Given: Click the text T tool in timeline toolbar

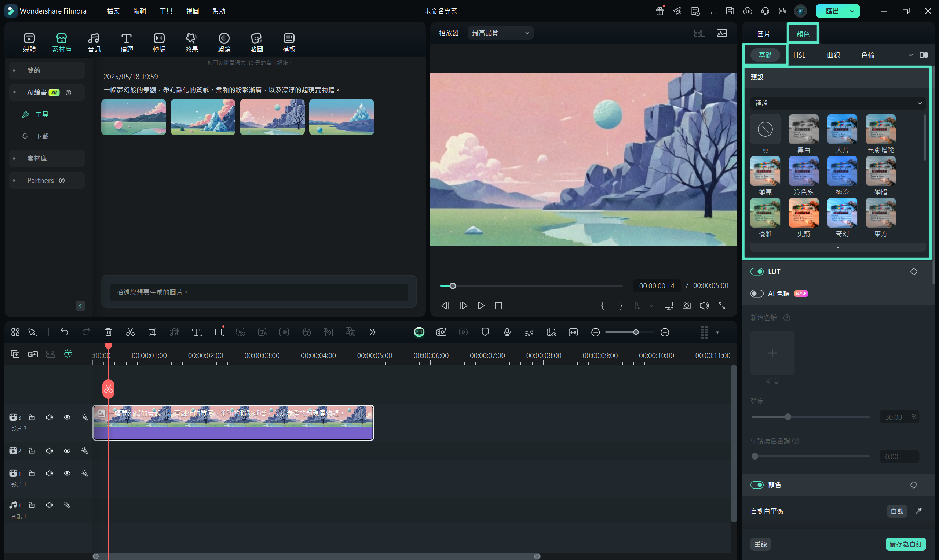Looking at the screenshot, I should point(196,332).
